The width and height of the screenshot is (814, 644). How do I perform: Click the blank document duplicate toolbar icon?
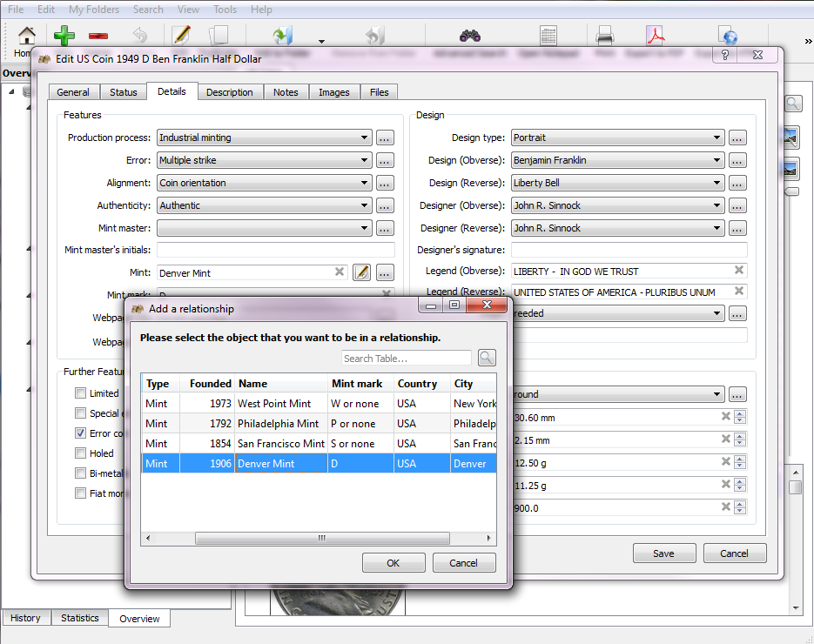pos(219,36)
